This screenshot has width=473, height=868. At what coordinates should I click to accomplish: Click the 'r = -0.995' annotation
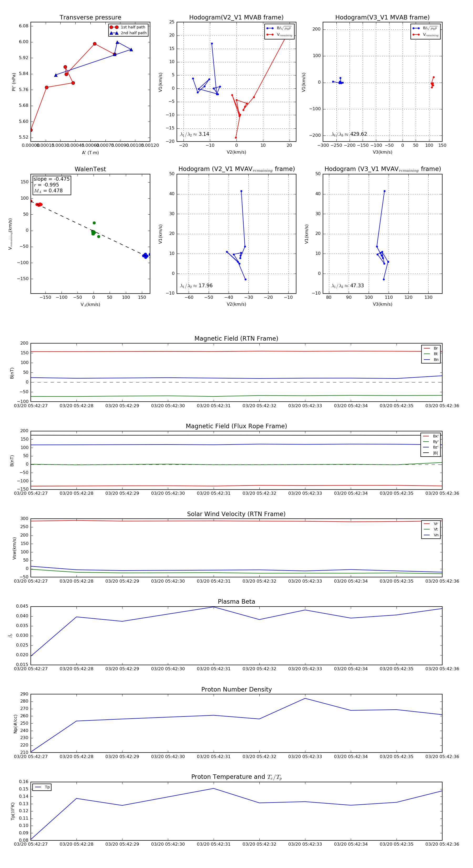pyautogui.click(x=47, y=185)
